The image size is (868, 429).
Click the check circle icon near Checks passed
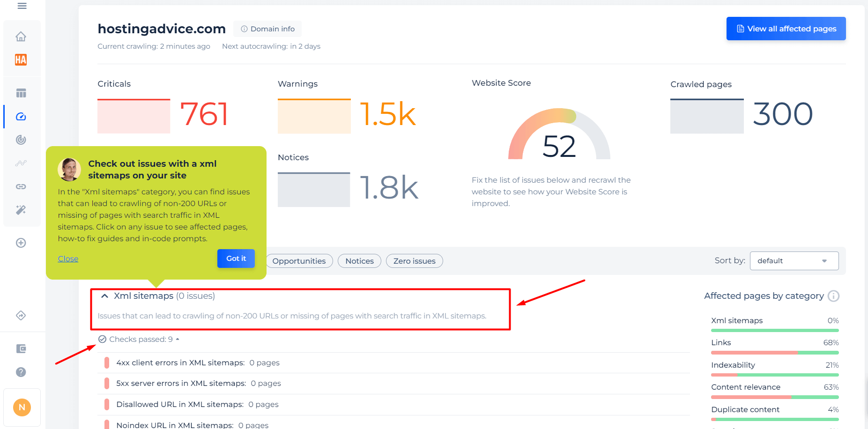coord(102,339)
